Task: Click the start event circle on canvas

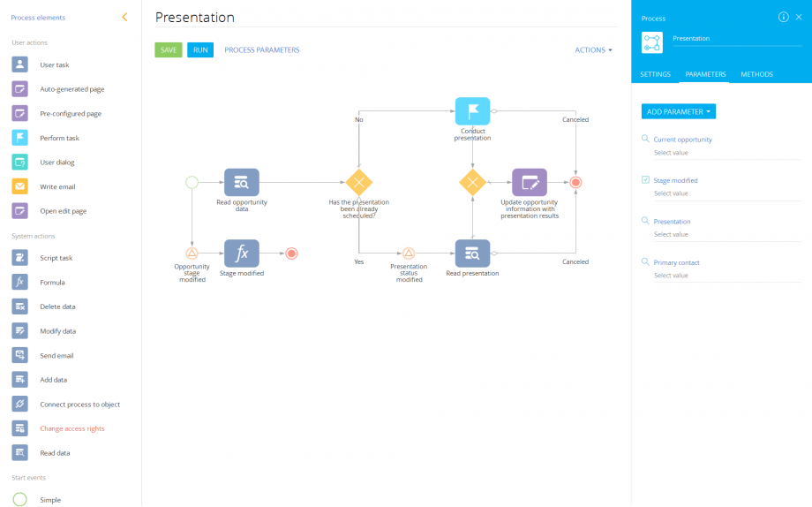Action: [x=192, y=183]
